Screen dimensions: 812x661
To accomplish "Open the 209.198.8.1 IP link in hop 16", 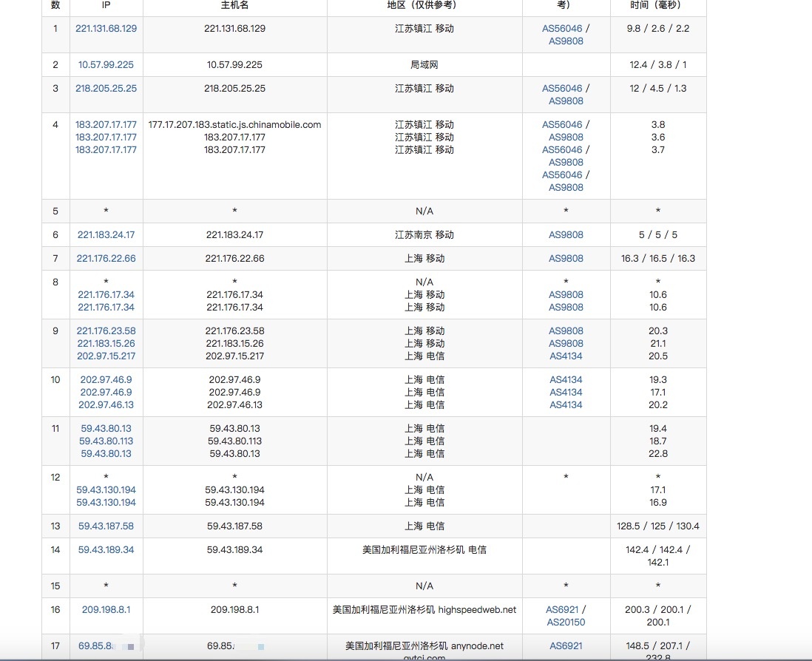I will pos(106,610).
